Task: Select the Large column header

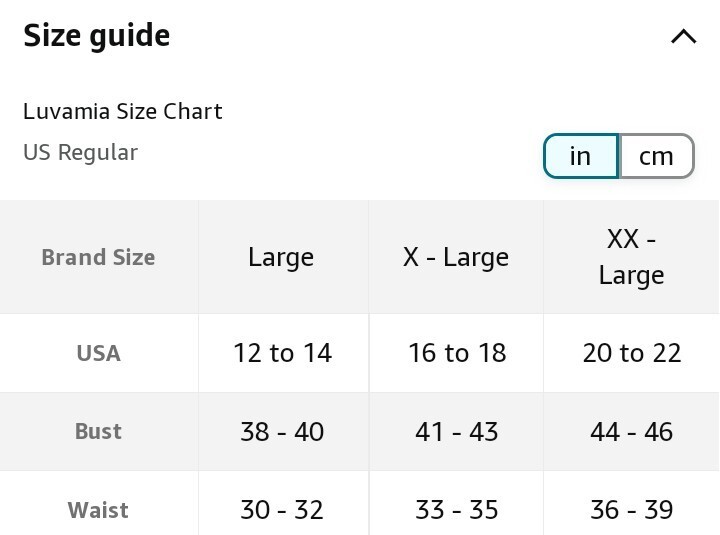Action: point(281,257)
